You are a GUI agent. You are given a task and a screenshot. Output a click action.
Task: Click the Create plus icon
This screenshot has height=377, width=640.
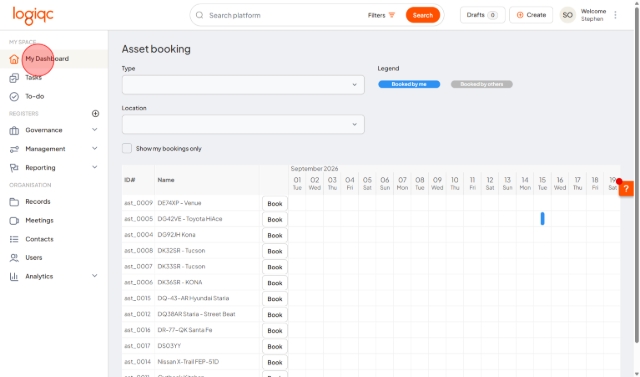pyautogui.click(x=520, y=15)
